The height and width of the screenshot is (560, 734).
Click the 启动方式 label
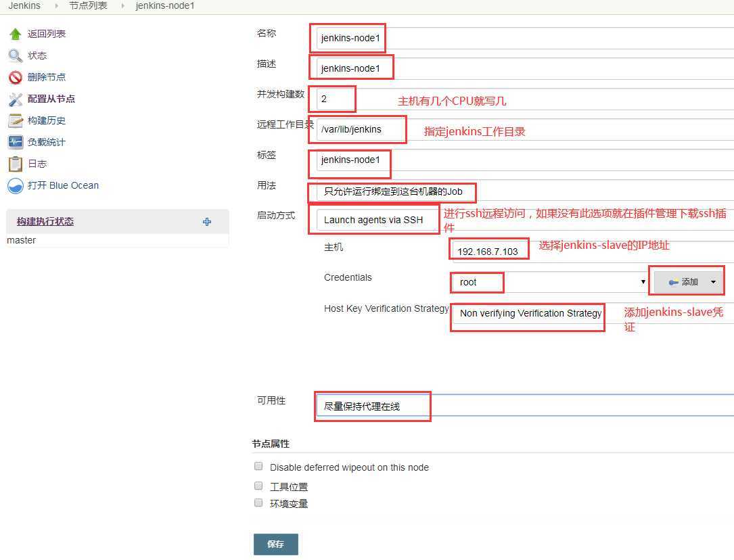click(276, 215)
